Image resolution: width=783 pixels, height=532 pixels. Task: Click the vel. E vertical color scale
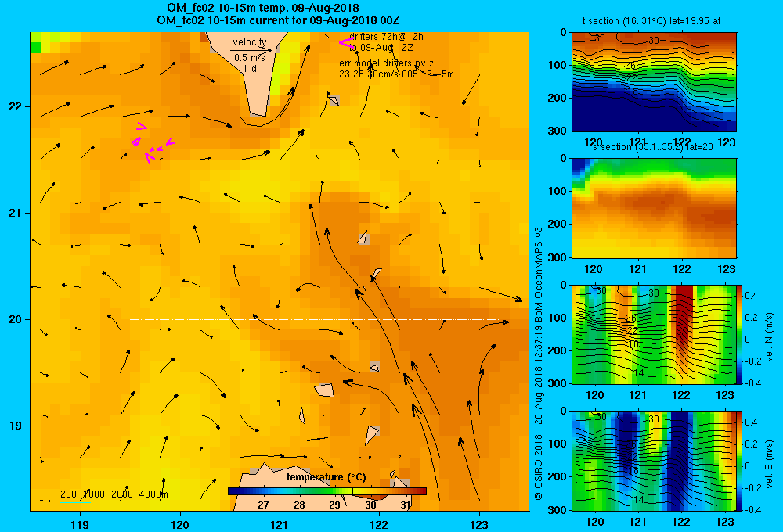pos(740,461)
